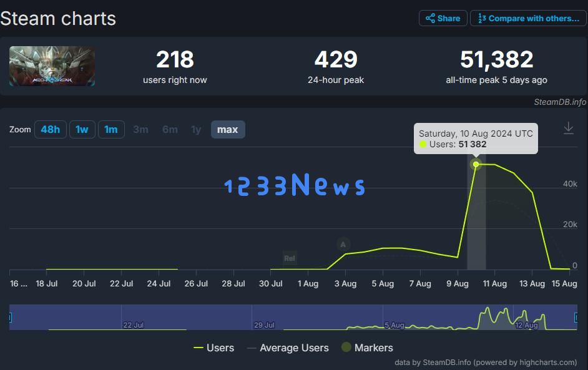Image resolution: width=588 pixels, height=370 pixels.
Task: Download chart via the arrow icon
Action: tap(569, 128)
